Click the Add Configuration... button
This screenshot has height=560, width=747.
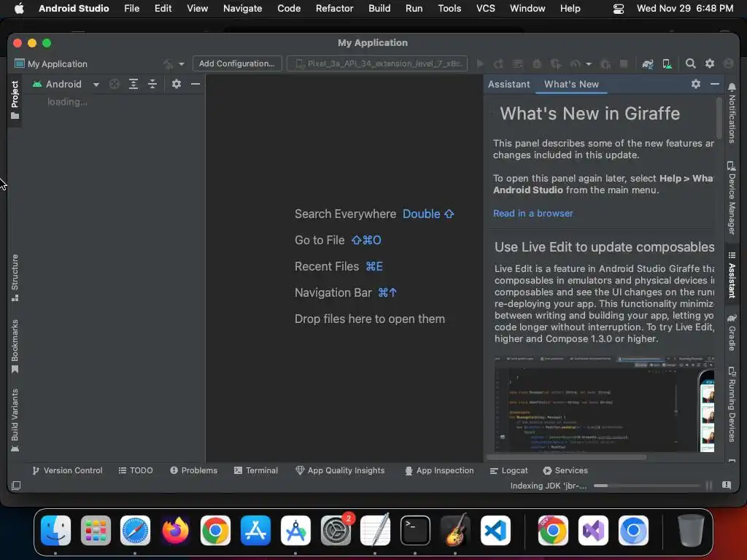point(237,63)
